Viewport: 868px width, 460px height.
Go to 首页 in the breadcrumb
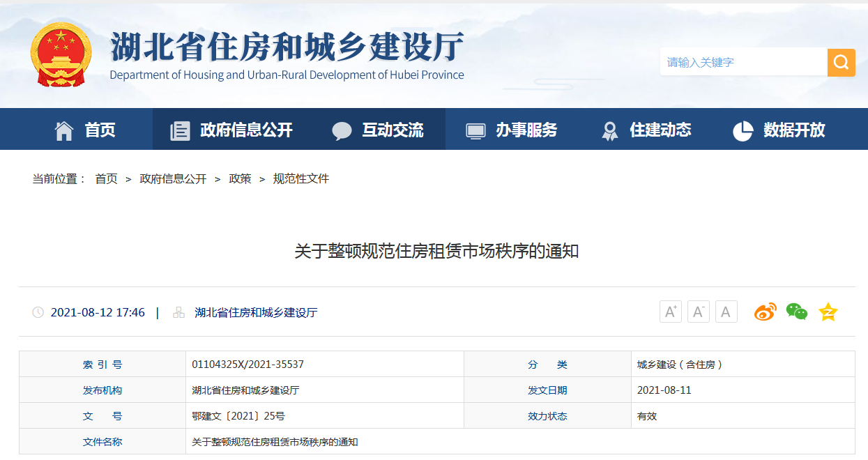pos(106,179)
